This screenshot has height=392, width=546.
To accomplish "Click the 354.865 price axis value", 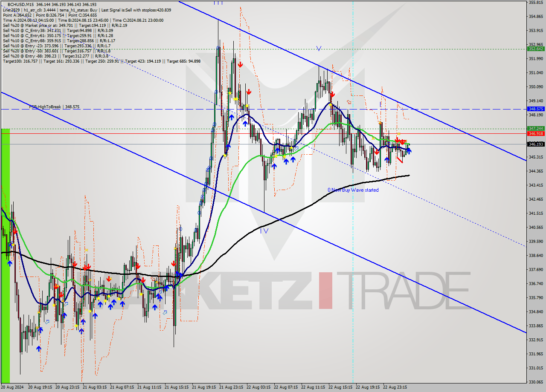I will 536,17.
